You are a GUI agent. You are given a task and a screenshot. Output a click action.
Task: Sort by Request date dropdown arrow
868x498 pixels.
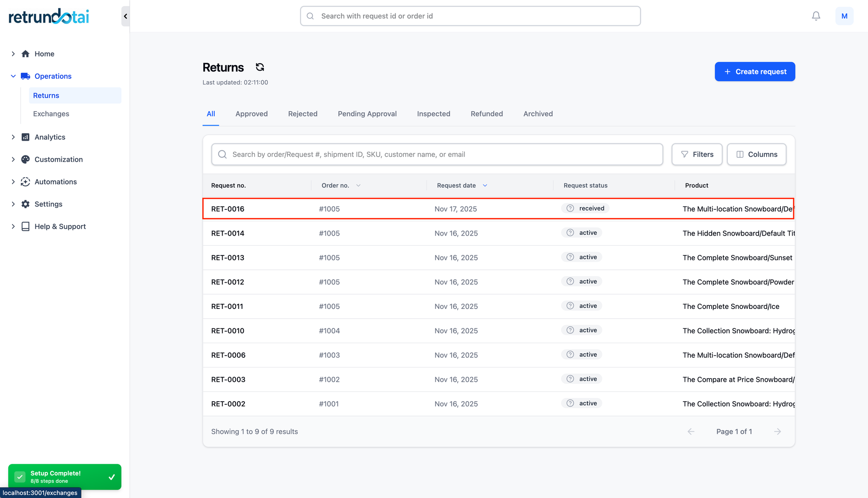(x=485, y=185)
